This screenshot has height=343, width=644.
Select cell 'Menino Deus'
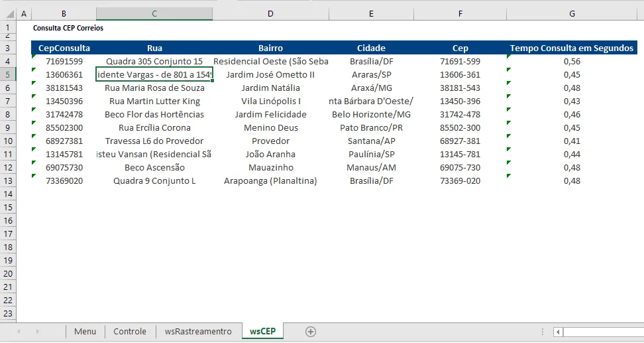pyautogui.click(x=270, y=127)
